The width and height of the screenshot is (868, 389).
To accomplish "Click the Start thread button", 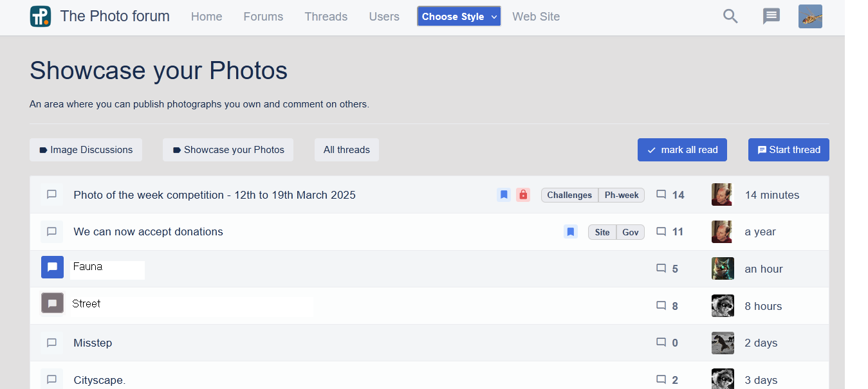I will tap(788, 150).
